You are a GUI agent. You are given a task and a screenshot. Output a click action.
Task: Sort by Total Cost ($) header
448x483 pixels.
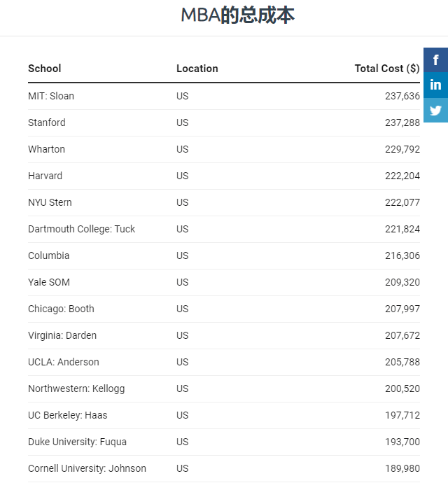[387, 69]
